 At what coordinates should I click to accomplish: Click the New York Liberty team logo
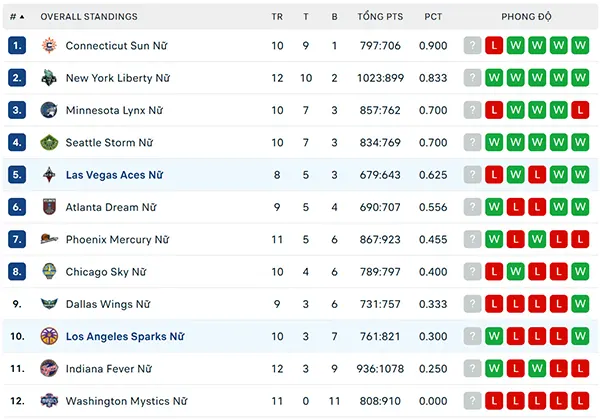tap(49, 78)
